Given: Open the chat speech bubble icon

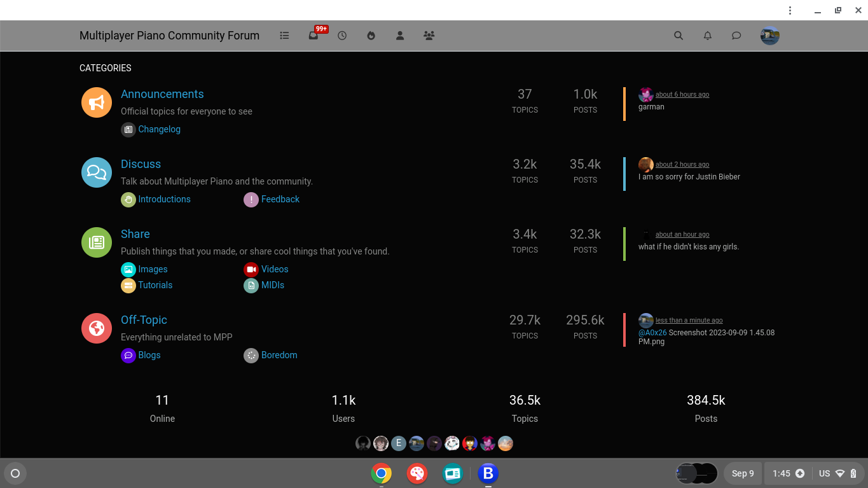Looking at the screenshot, I should (736, 36).
